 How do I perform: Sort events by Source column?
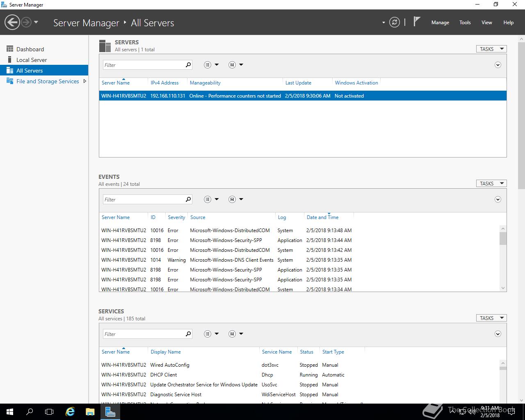click(198, 217)
